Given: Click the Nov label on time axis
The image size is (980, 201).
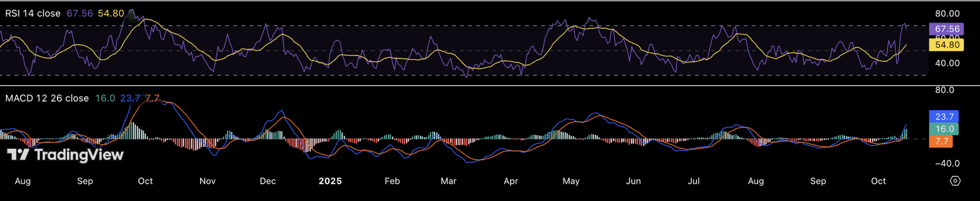Looking at the screenshot, I should point(207,181).
